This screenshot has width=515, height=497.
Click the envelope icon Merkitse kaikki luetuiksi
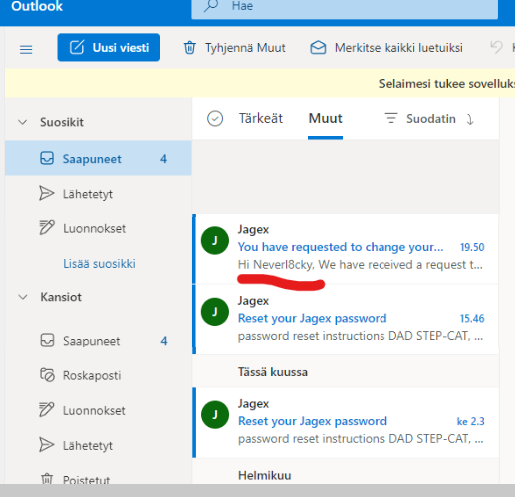pyautogui.click(x=318, y=47)
